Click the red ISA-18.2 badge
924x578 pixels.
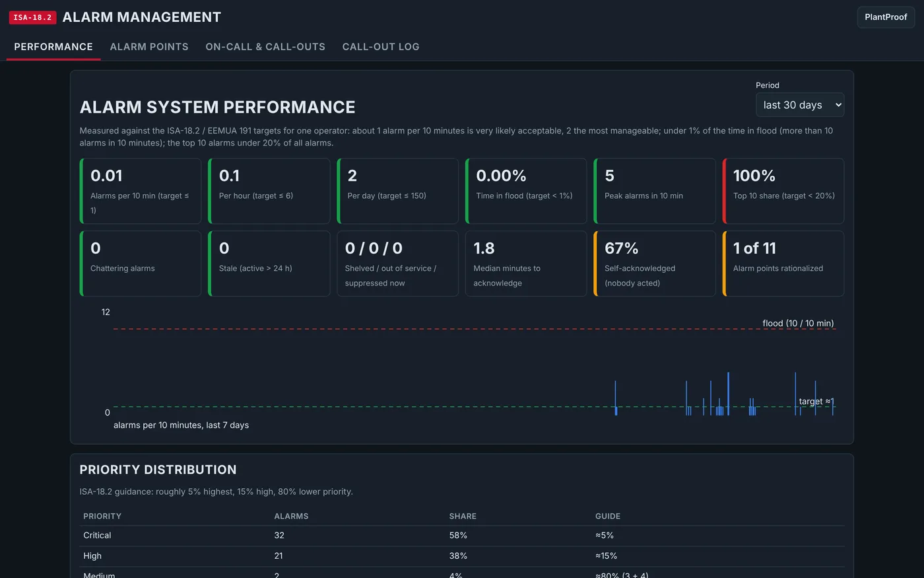(x=32, y=17)
